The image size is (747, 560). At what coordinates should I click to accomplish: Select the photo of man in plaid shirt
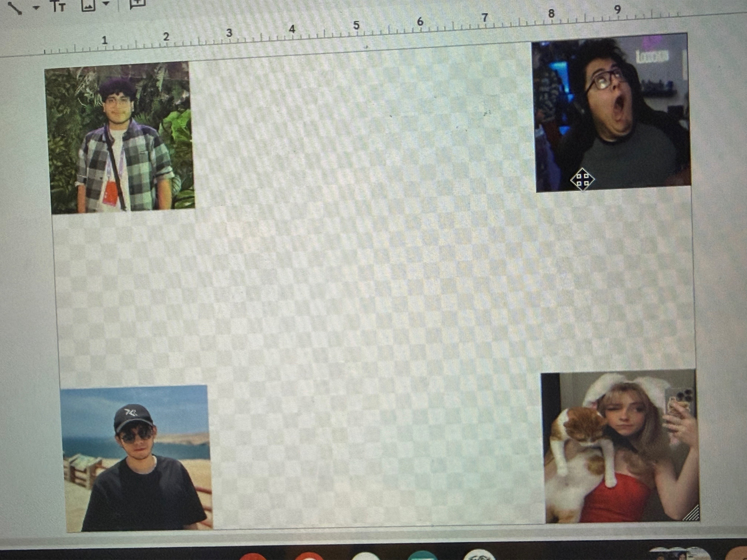point(120,138)
